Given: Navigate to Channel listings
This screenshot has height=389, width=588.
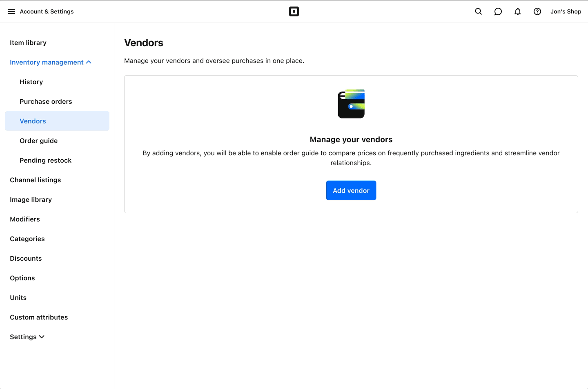Looking at the screenshot, I should [x=35, y=180].
